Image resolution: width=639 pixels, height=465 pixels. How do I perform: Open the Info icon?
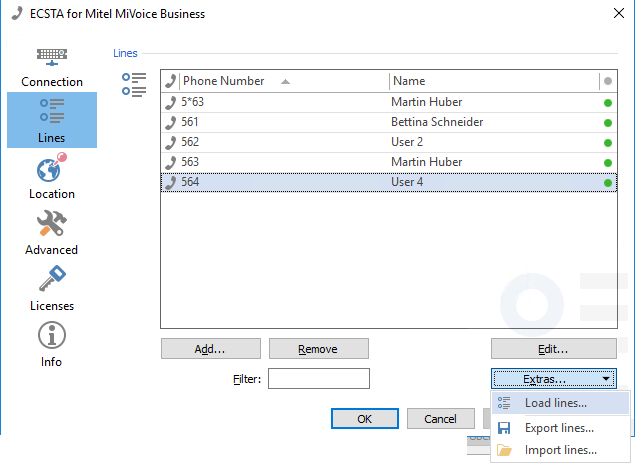(52, 337)
